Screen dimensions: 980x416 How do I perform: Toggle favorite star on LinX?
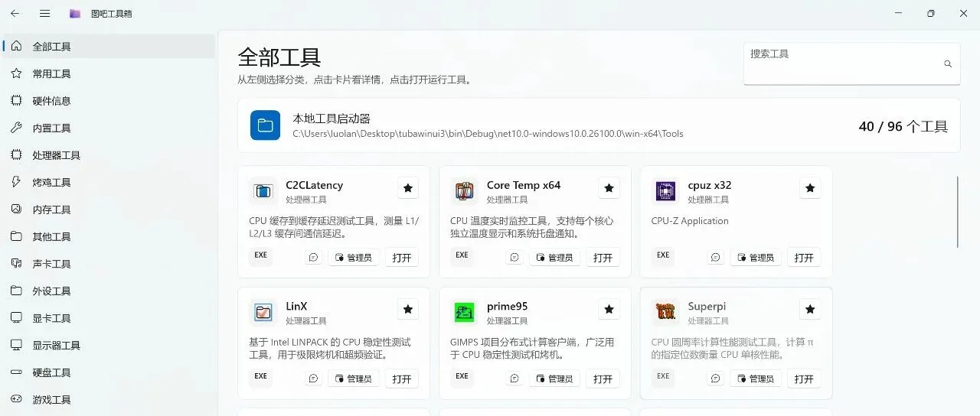[408, 309]
